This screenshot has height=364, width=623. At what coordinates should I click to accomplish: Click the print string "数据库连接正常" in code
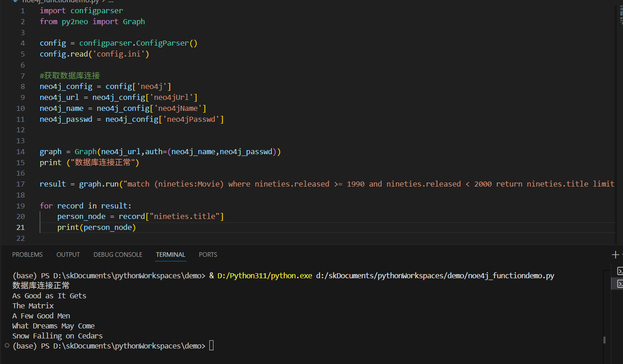point(104,162)
